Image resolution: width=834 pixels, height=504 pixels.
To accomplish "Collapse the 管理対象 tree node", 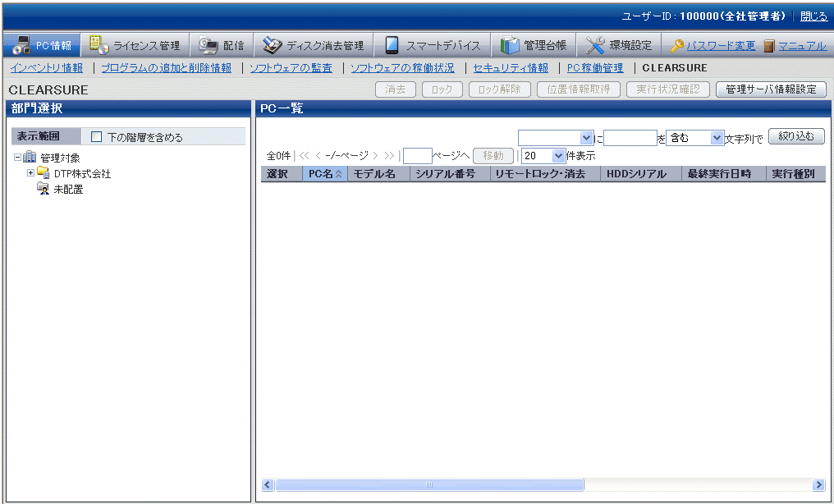I will click(17, 158).
